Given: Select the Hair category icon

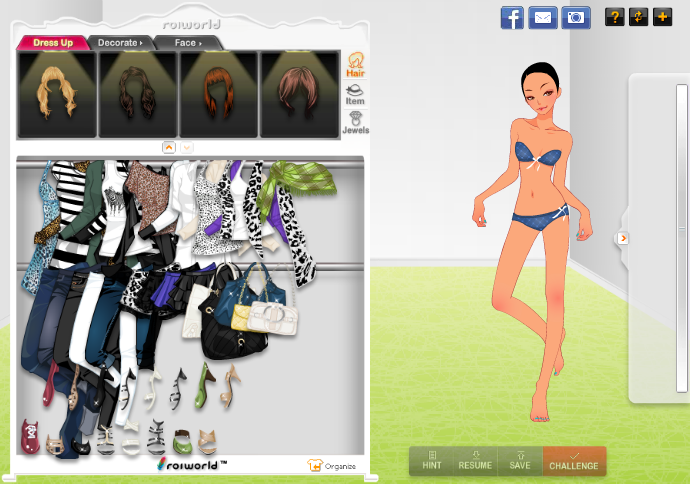Looking at the screenshot, I should click(x=355, y=66).
